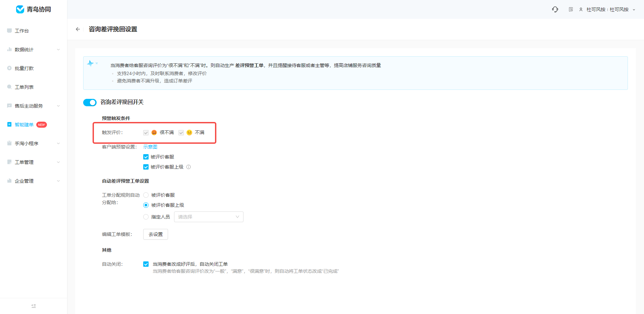This screenshot has width=644, height=314.
Task: Open 工单列表 in the sidebar
Action: [24, 87]
